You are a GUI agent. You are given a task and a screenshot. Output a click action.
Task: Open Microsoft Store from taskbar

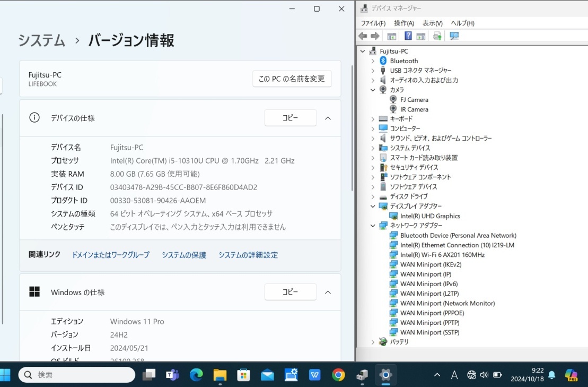243,375
